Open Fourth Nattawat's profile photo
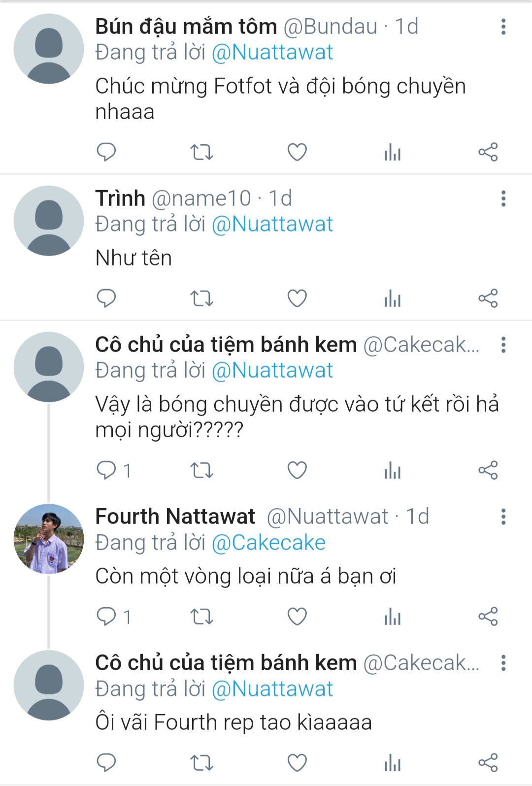Screen dimensions: 532x786 tap(48, 539)
